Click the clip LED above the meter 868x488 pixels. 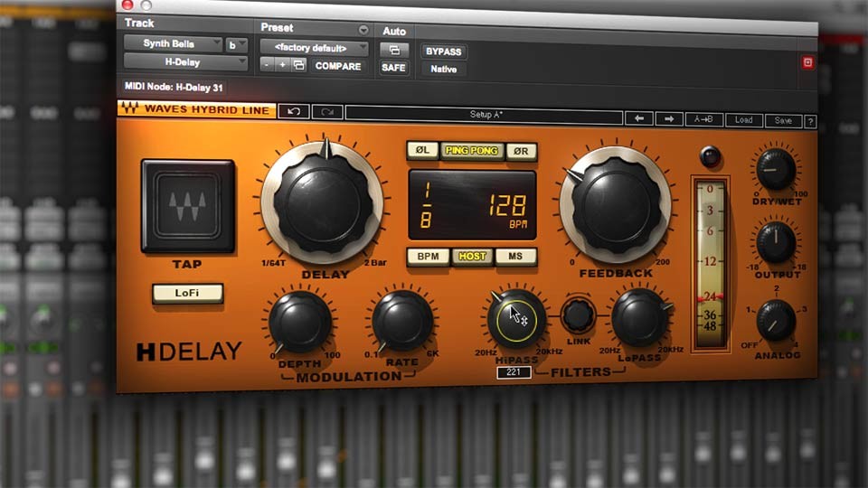pyautogui.click(x=710, y=156)
